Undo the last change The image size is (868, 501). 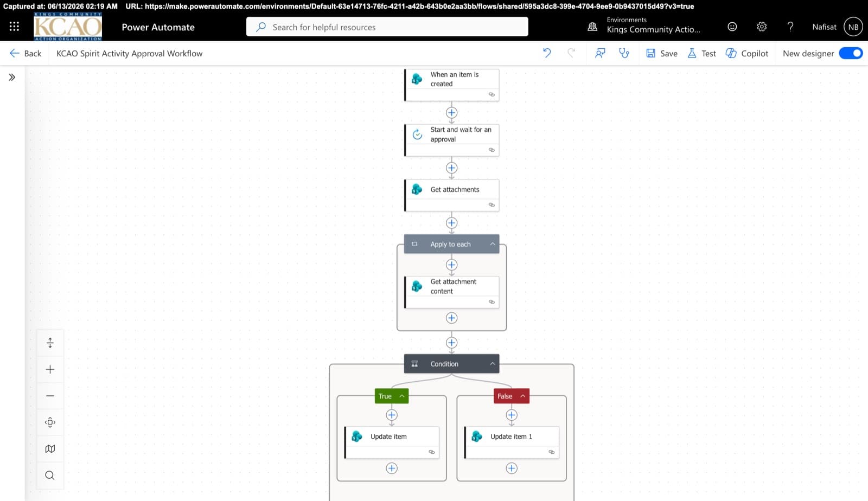(547, 53)
